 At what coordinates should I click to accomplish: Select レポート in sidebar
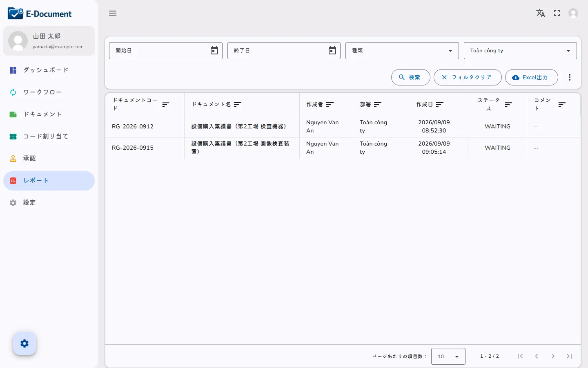(49, 181)
